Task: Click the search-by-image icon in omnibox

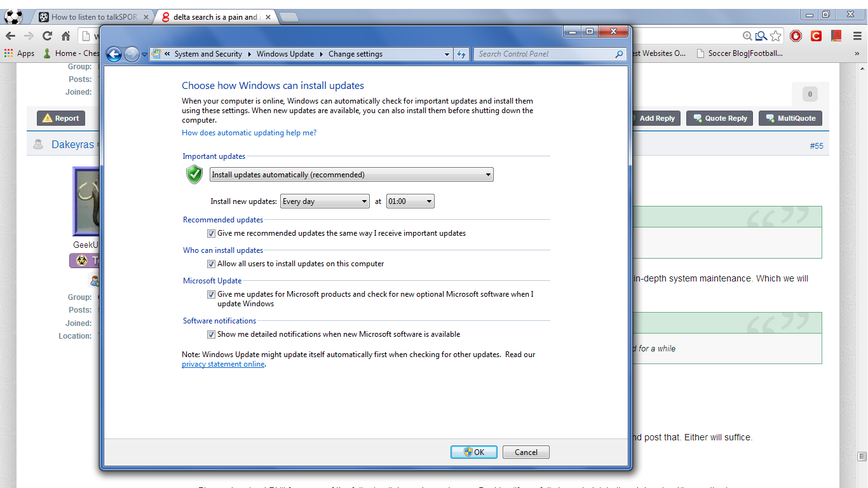Action: [761, 36]
